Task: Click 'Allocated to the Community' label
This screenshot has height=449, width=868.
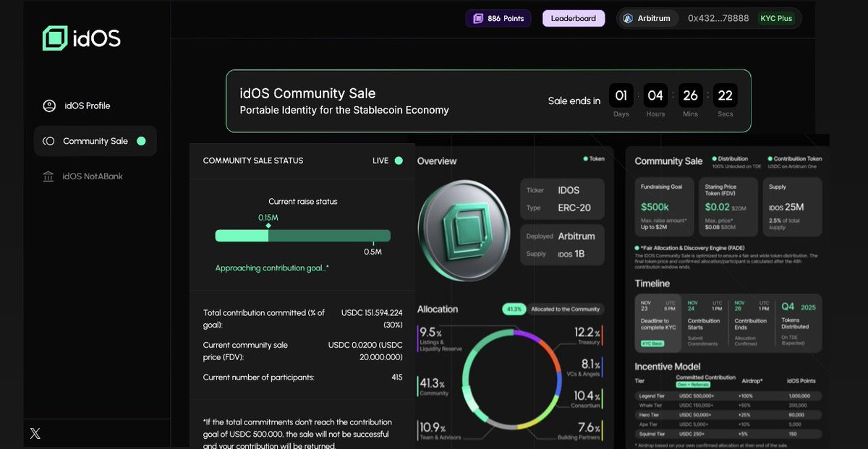Action: (x=565, y=309)
